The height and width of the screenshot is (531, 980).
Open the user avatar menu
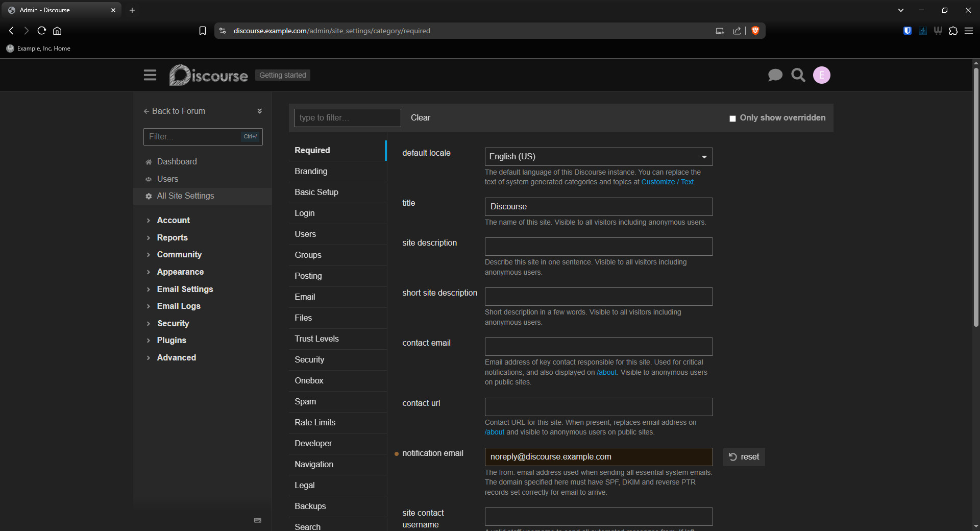click(x=821, y=75)
